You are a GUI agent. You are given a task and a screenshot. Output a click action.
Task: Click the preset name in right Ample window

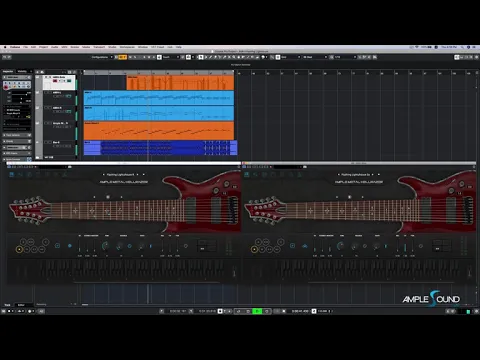click(356, 174)
